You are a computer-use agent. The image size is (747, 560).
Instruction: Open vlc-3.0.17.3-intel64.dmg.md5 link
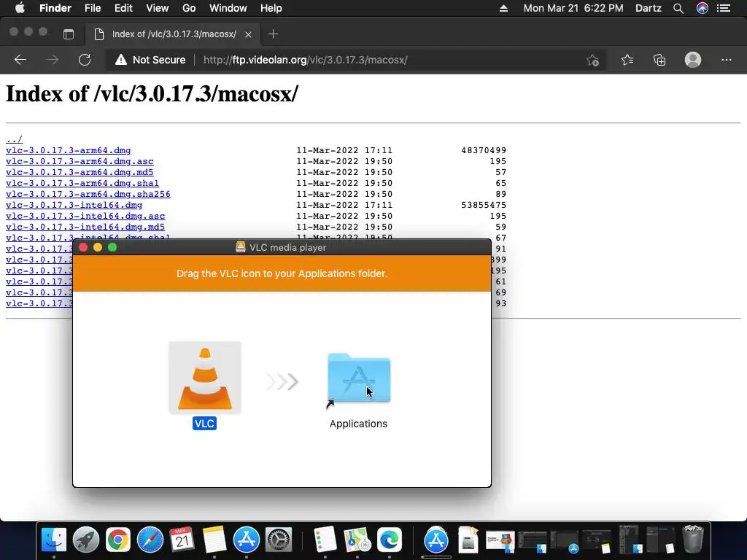(85, 227)
